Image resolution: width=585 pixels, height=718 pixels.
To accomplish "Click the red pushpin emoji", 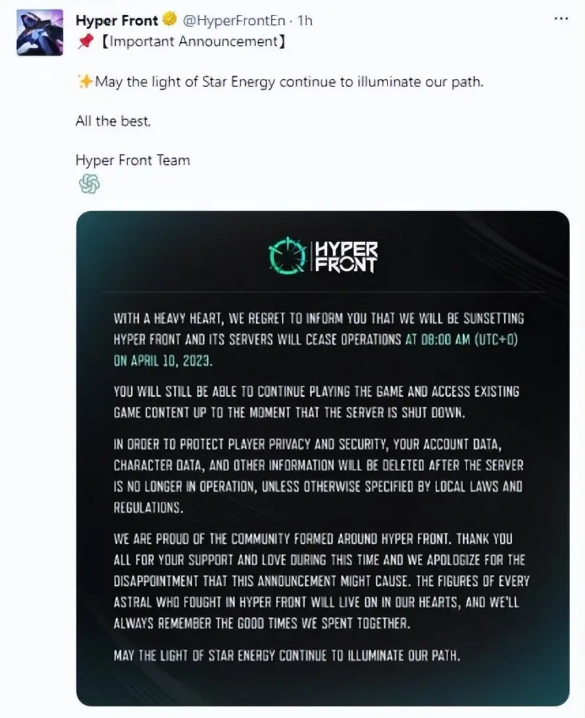I will point(85,42).
